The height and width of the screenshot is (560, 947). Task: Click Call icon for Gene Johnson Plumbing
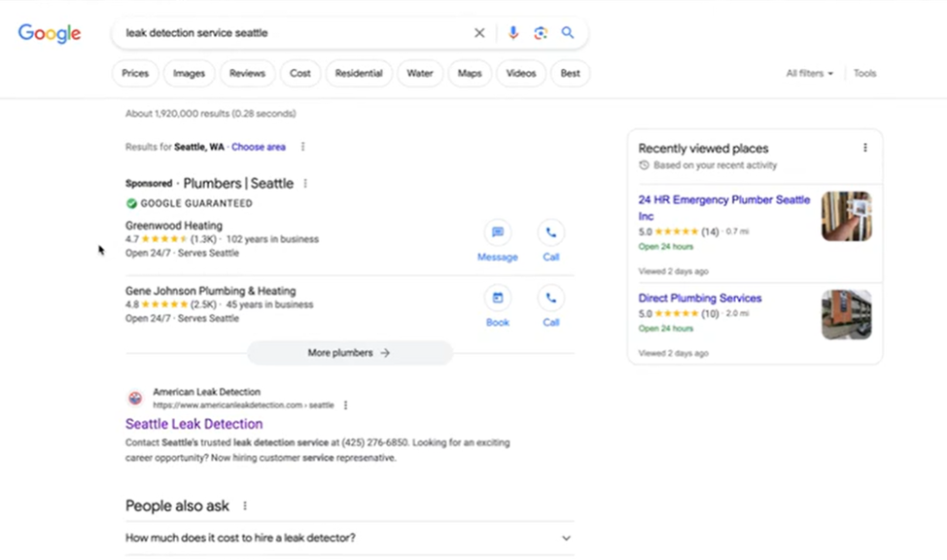(550, 298)
